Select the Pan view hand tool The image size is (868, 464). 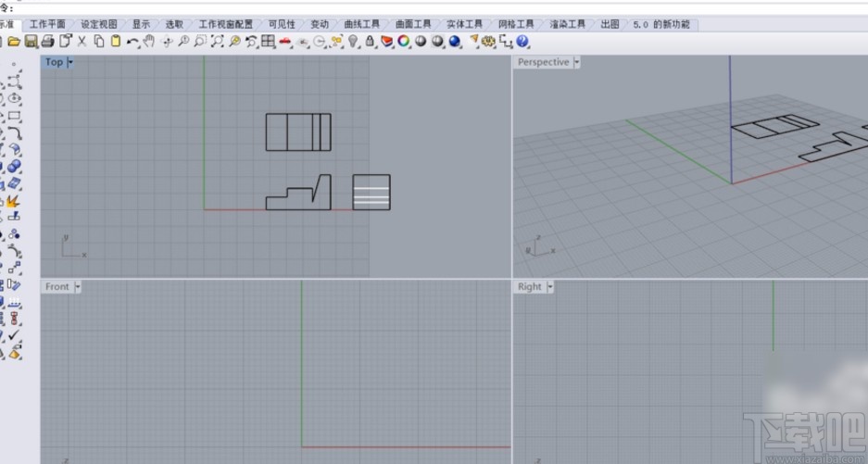149,42
